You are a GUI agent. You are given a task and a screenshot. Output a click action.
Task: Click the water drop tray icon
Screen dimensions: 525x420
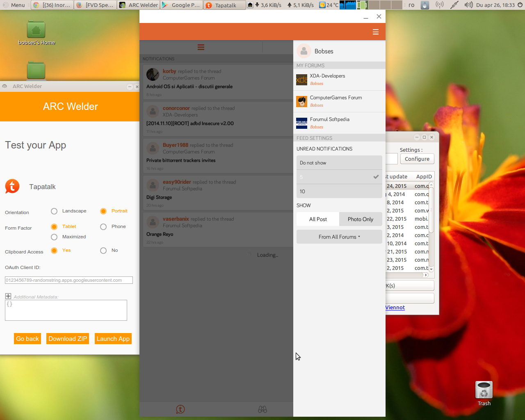tap(425, 5)
